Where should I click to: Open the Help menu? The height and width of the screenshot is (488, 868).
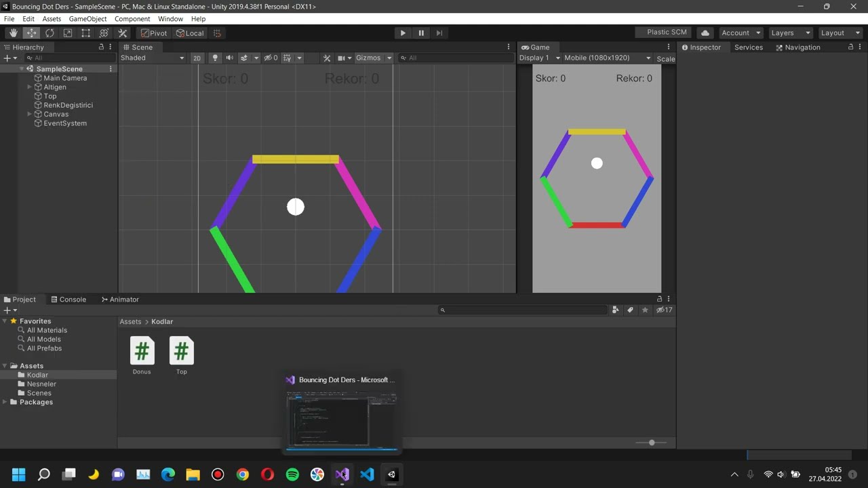click(198, 19)
